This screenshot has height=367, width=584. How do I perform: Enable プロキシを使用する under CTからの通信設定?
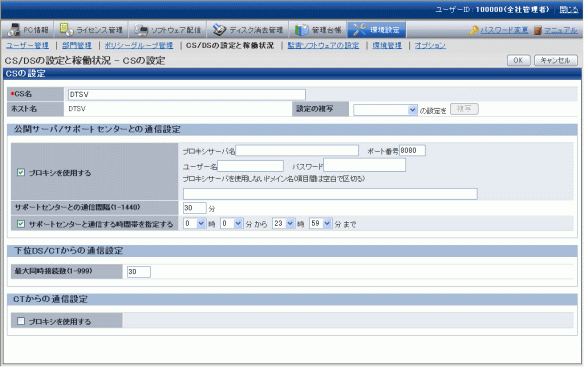[x=21, y=321]
